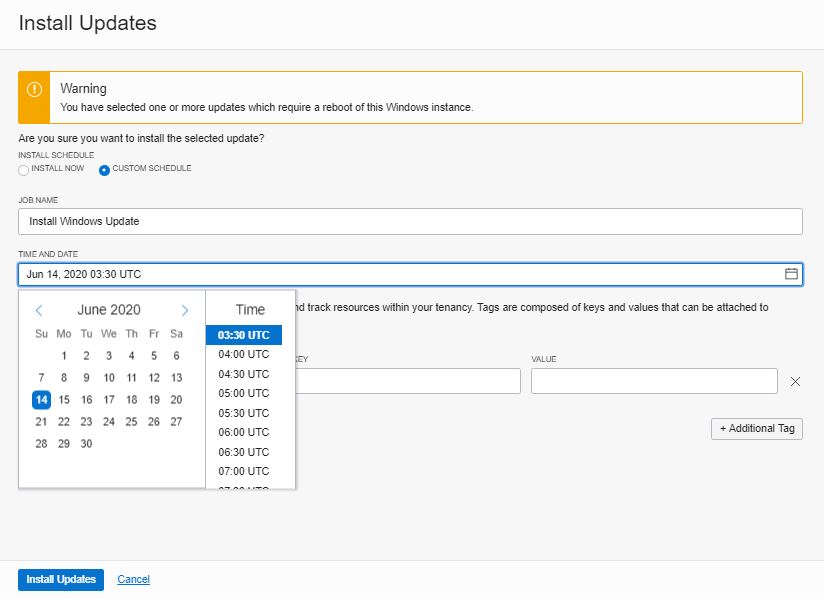The image size is (824, 599).
Task: Remove the tag row with X icon
Action: click(796, 381)
